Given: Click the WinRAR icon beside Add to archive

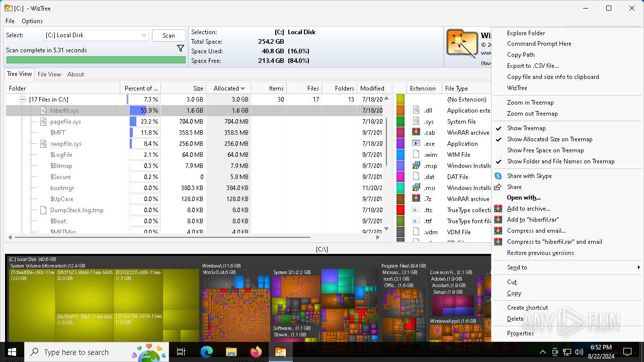Looking at the screenshot, I should (x=498, y=209).
